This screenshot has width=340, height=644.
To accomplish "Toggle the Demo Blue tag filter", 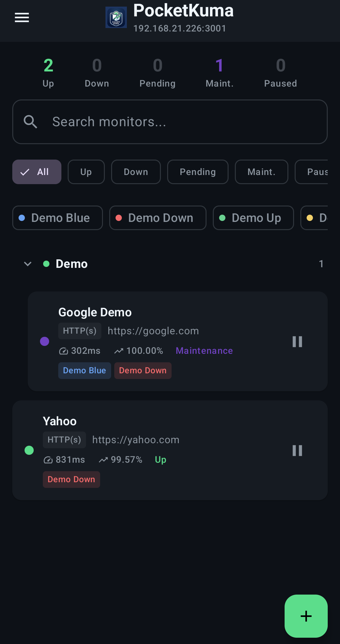I will coord(58,218).
